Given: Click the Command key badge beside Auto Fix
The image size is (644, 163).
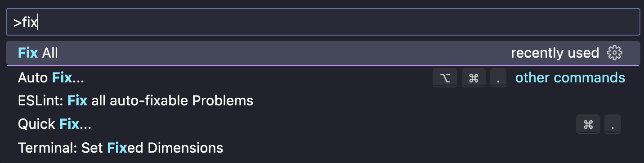Looking at the screenshot, I should 474,78.
